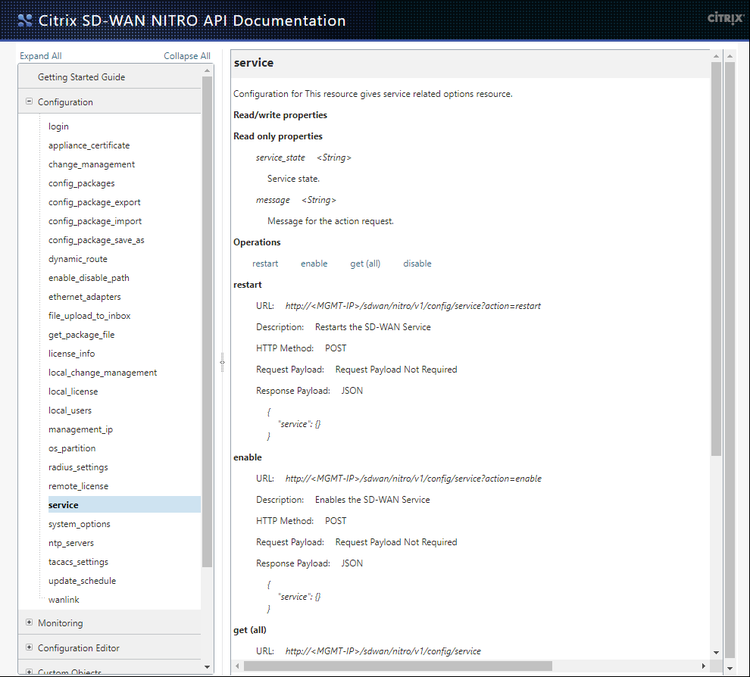Select dynamic_route in the sidebar
Screen dimensions: 750x677
[77, 259]
